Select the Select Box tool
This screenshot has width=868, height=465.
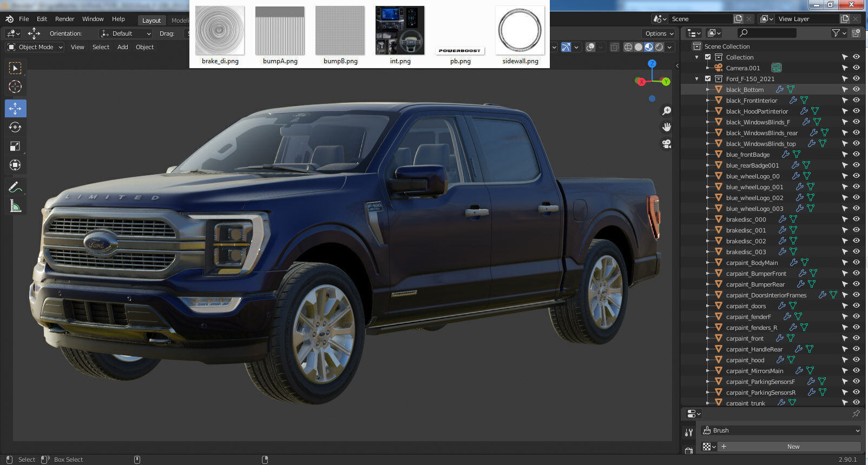coord(15,68)
